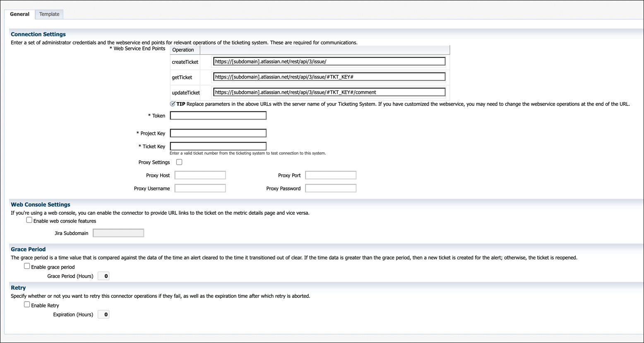
Task: Click the Token input field
Action: [218, 115]
